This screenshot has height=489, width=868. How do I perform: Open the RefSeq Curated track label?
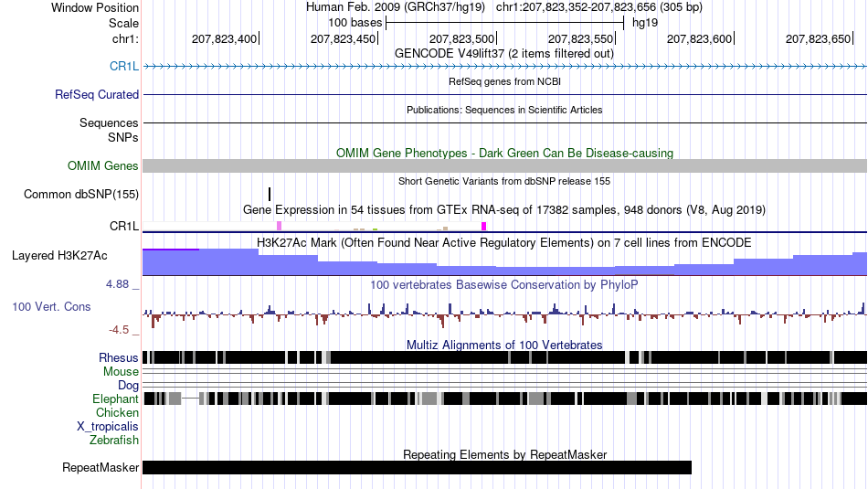point(96,95)
